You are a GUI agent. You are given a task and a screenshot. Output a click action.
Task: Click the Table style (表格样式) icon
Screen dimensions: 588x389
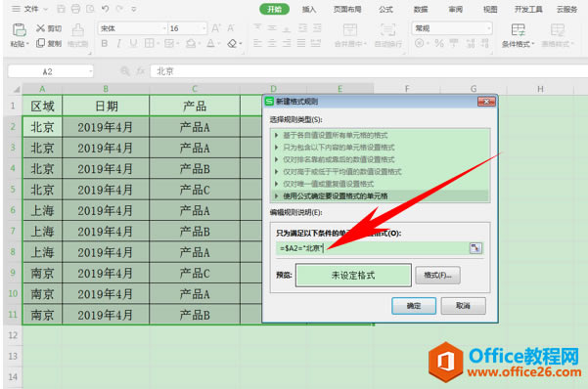(x=558, y=30)
